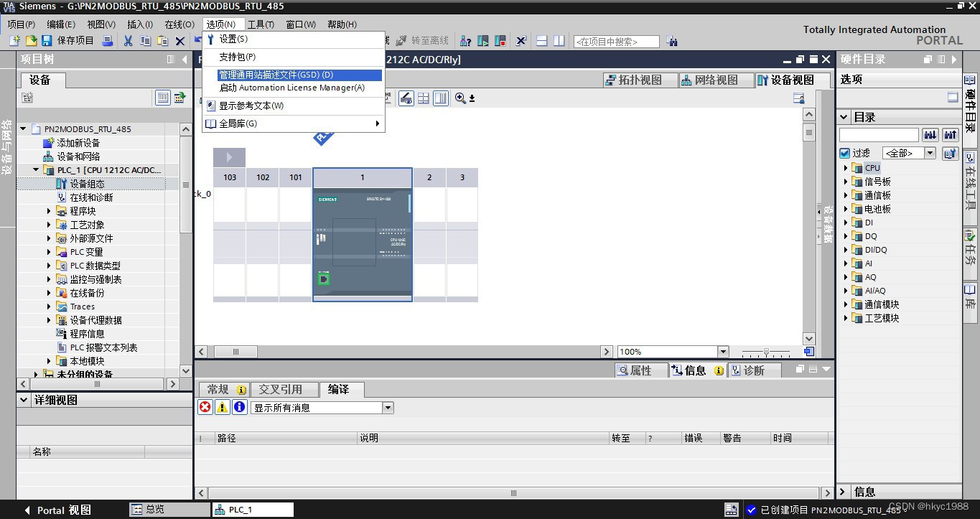This screenshot has width=980, height=519.
Task: Click the 总览 button in bottom bar
Action: (x=169, y=509)
